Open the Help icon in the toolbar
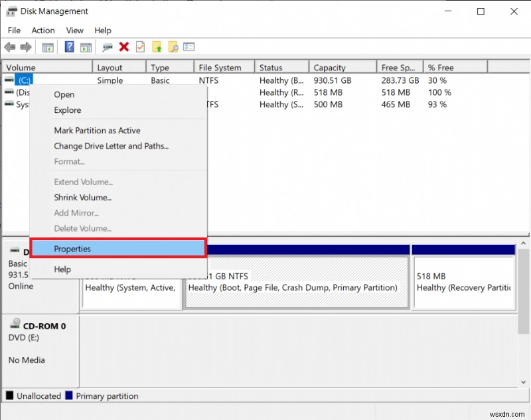 click(68, 46)
